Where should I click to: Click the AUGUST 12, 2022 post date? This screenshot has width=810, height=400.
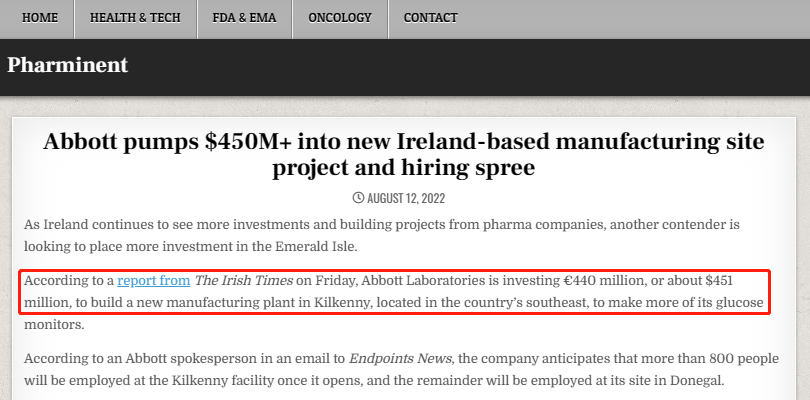[x=406, y=198]
